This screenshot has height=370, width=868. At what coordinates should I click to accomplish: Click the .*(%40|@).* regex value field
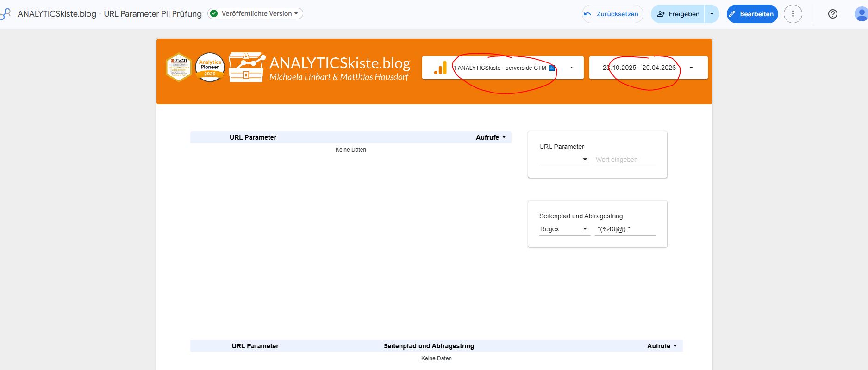tap(625, 229)
